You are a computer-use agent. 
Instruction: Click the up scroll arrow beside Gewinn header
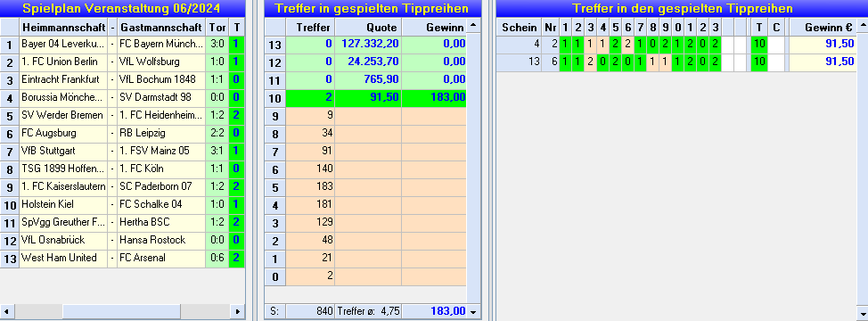pyautogui.click(x=472, y=26)
